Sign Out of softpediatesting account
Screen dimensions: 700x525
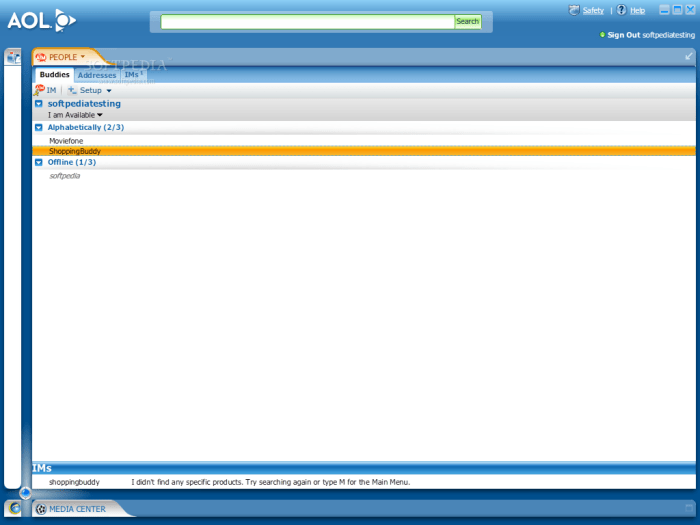(623, 35)
